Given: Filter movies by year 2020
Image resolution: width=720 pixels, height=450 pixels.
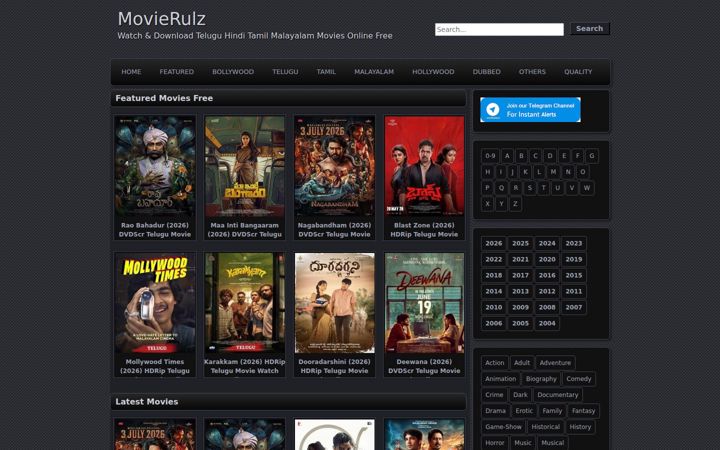Looking at the screenshot, I should [x=547, y=259].
